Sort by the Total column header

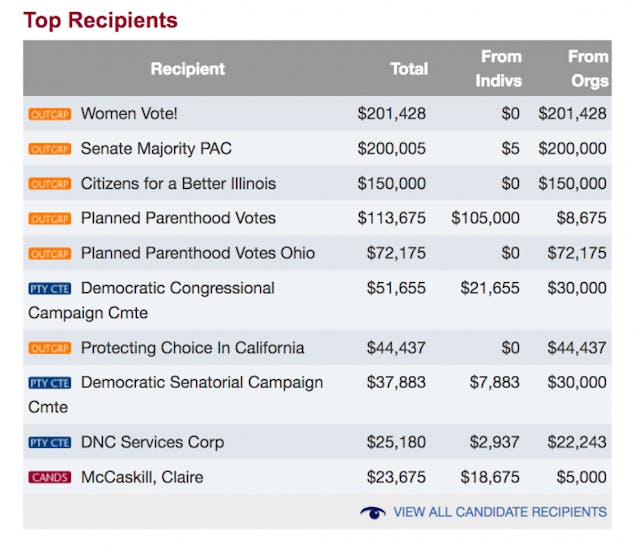click(409, 69)
